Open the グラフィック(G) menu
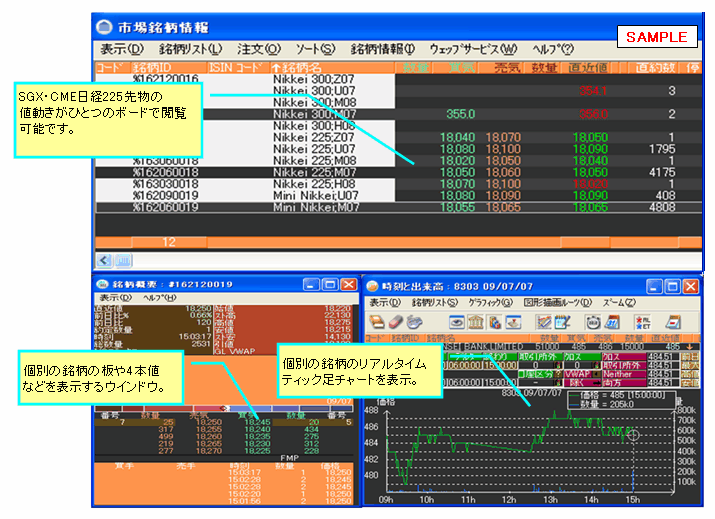This screenshot has height=519, width=715. [x=491, y=302]
